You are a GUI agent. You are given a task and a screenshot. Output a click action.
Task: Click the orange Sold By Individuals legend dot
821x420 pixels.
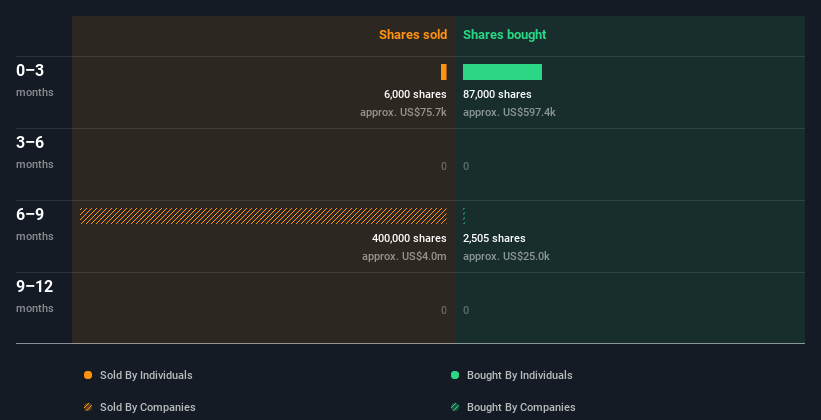coord(88,375)
